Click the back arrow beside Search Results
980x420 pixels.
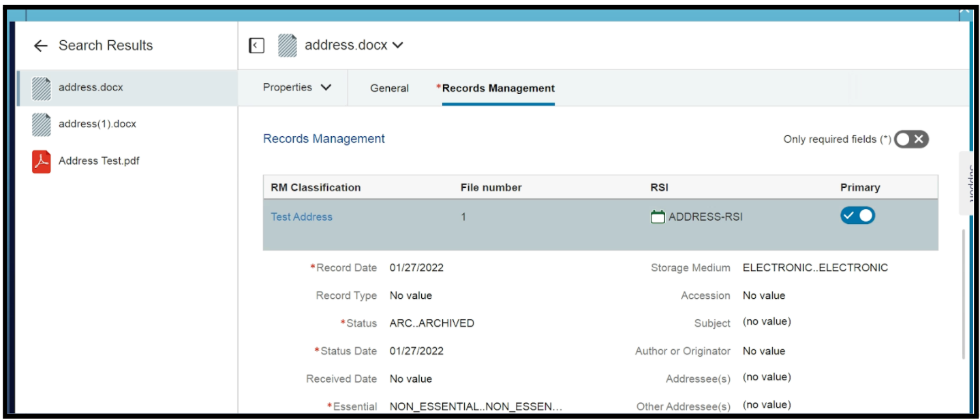pos(41,46)
